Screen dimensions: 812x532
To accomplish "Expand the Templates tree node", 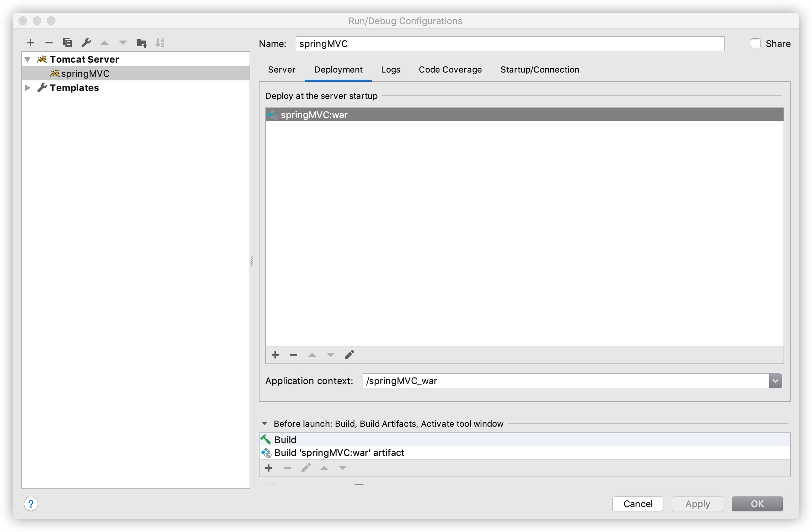I will pyautogui.click(x=28, y=88).
